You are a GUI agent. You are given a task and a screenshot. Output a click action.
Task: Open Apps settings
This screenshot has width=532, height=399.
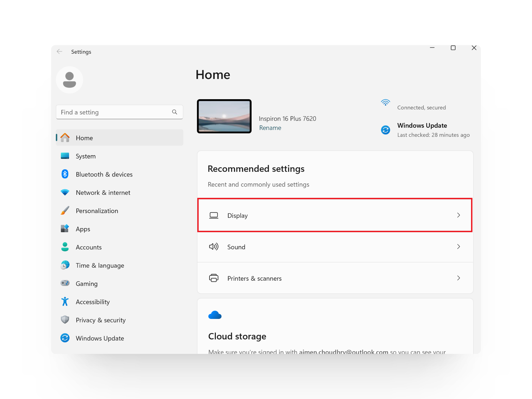83,229
